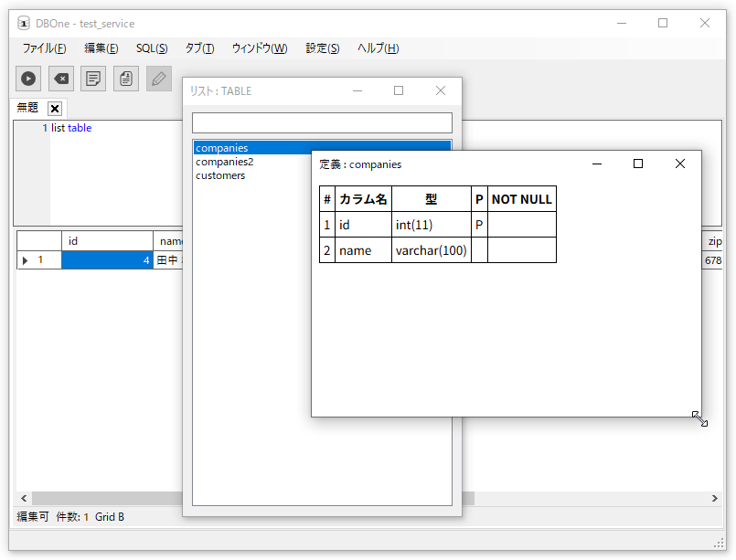
Task: Click the table list filter input field
Action: click(322, 122)
